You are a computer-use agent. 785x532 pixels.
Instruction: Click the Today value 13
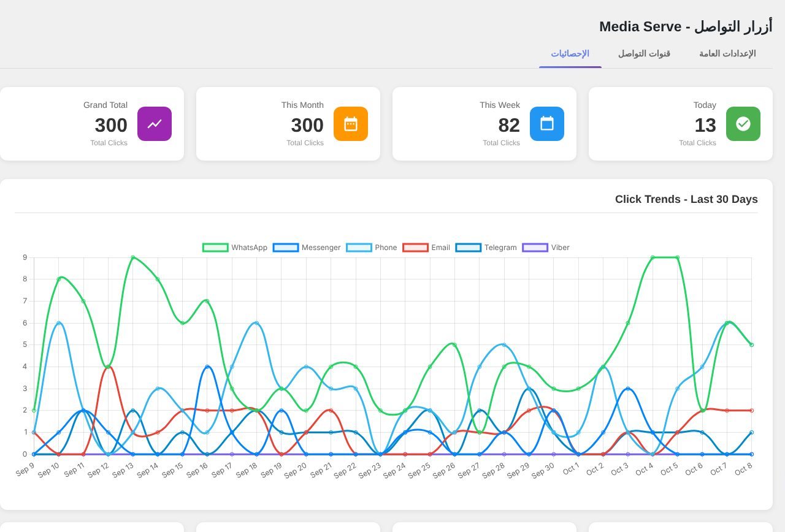705,125
